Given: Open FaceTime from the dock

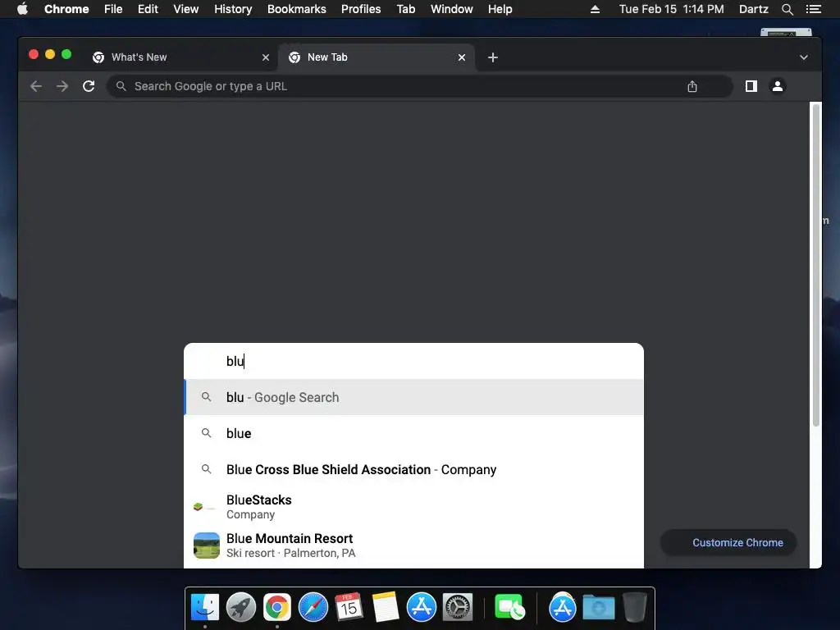Looking at the screenshot, I should click(509, 608).
